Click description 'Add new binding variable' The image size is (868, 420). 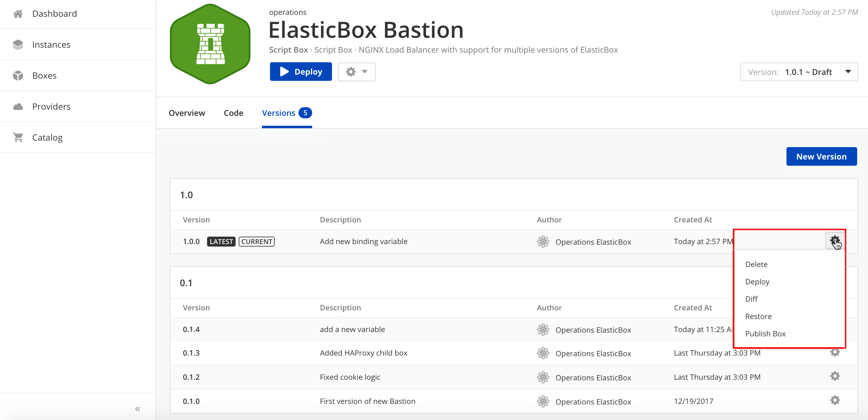364,241
